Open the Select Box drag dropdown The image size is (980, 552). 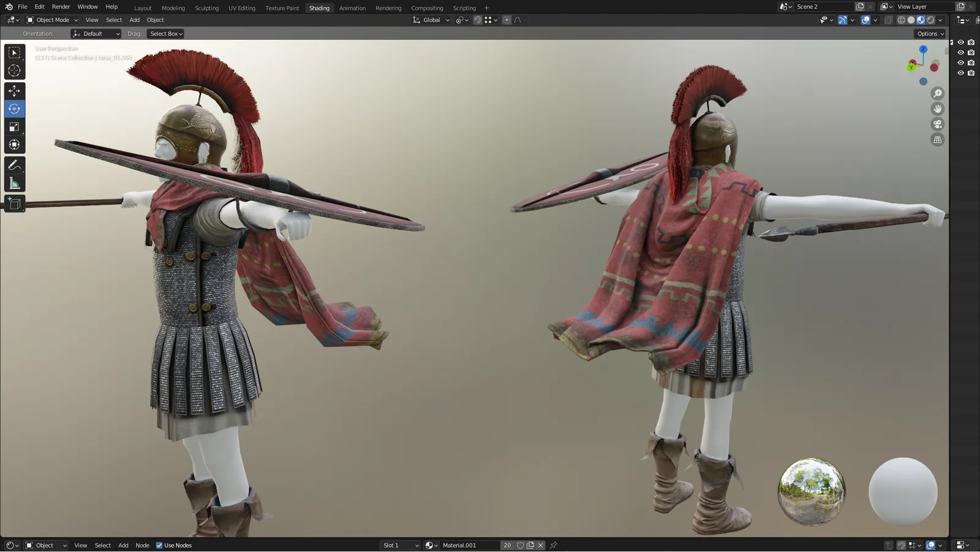[166, 34]
